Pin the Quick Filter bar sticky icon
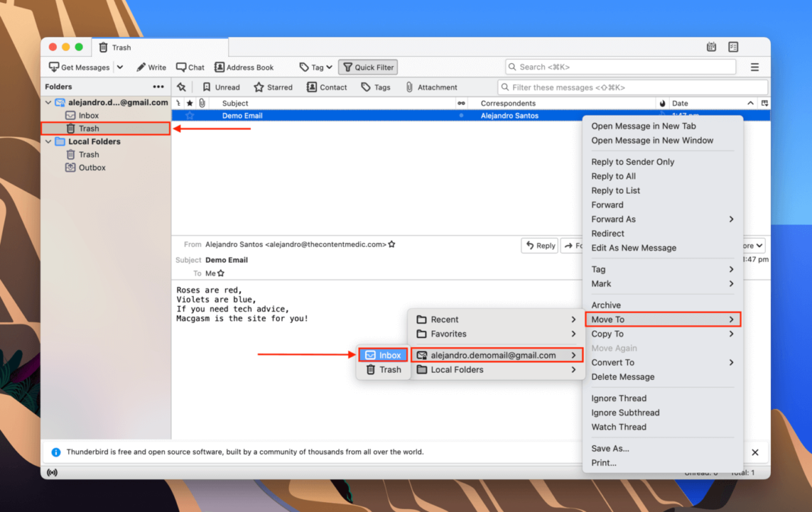This screenshot has height=512, width=812. tap(182, 87)
